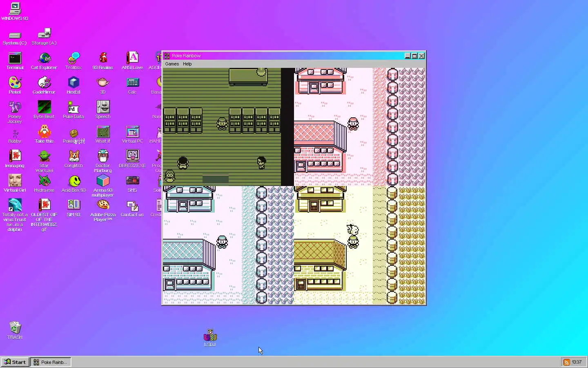Run the Hydra.exe icon
Image resolution: width=588 pixels, height=368 pixels.
[44, 184]
